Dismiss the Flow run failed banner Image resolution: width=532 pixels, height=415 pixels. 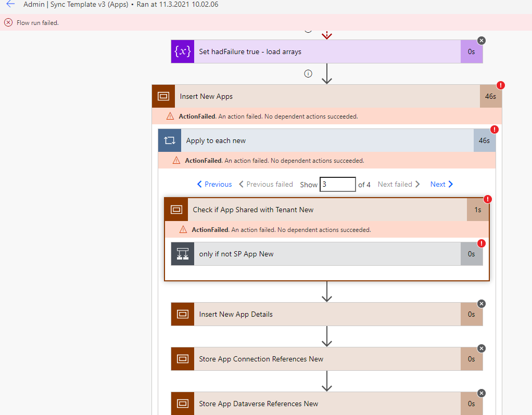click(x=8, y=22)
